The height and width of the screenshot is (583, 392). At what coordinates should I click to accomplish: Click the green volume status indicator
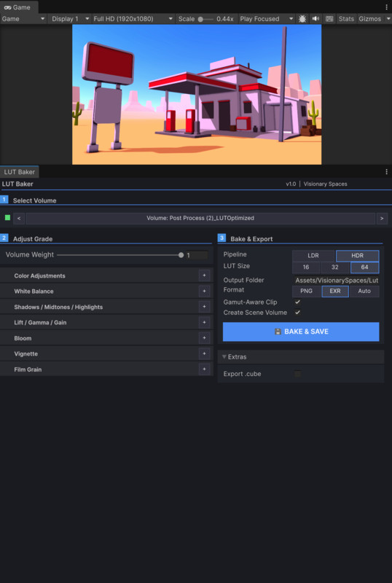[x=7, y=217]
